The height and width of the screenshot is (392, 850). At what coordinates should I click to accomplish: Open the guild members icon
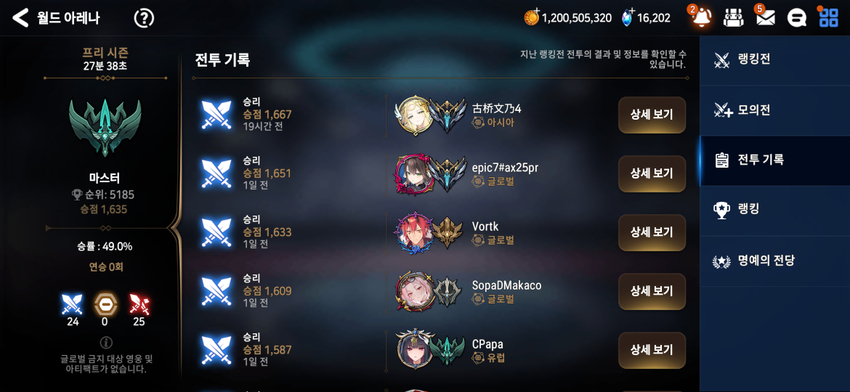coord(733,18)
